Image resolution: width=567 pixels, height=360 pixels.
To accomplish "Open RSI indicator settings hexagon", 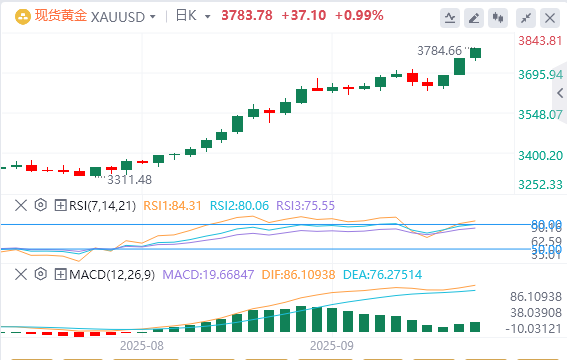I will (x=40, y=205).
